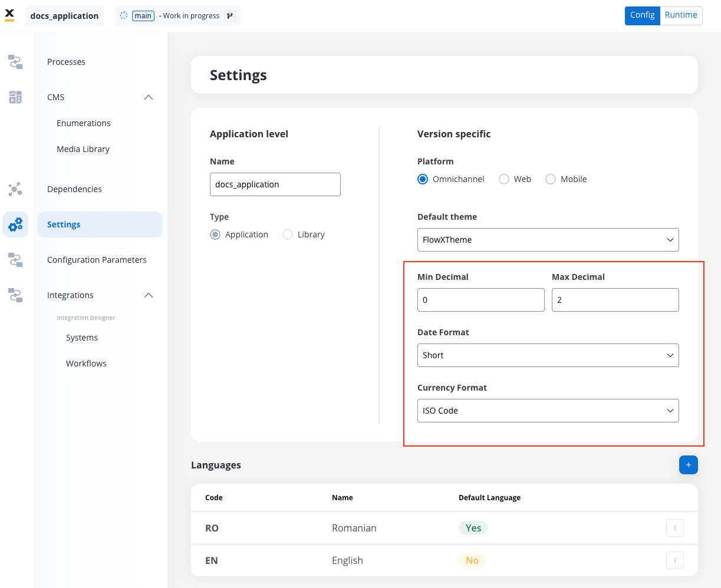Select the Omnichannel platform option
The image size is (721, 588).
pos(423,179)
